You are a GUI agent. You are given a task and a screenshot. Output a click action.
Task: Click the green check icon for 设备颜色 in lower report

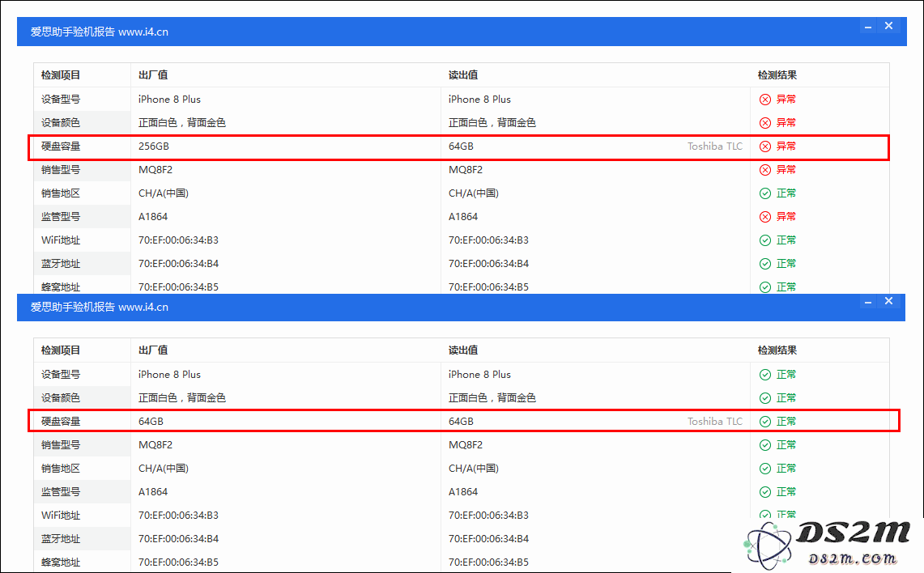click(765, 398)
